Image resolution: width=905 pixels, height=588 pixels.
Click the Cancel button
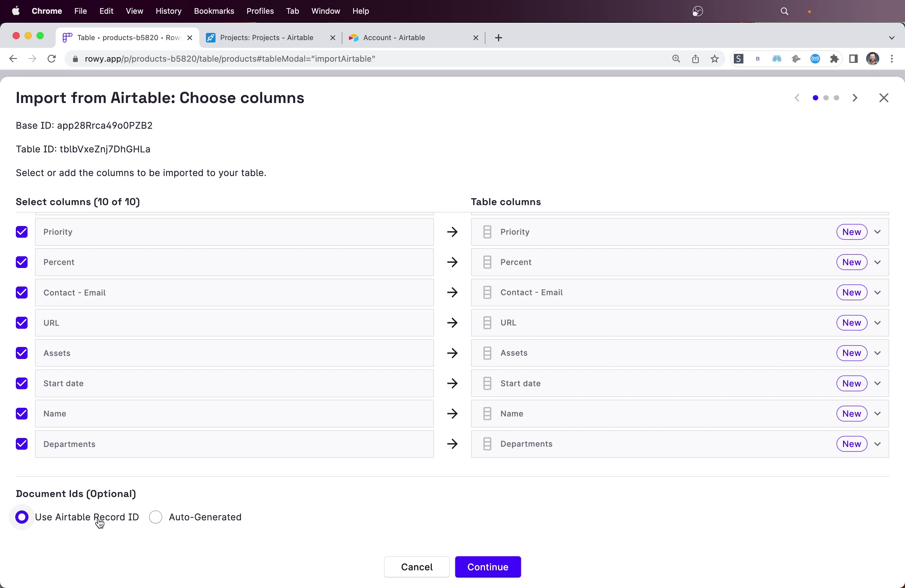pos(416,567)
